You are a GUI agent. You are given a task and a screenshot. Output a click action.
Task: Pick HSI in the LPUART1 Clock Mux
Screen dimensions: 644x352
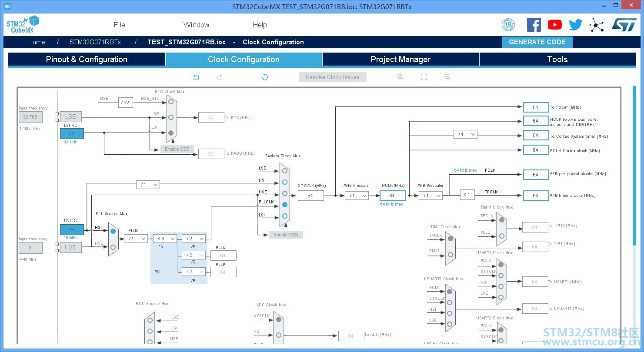coord(450,313)
